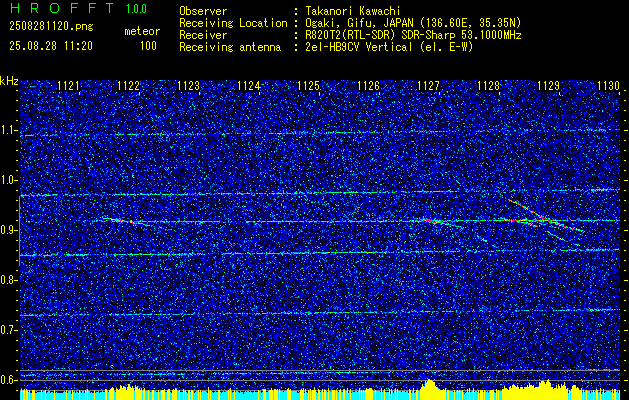Click the Ogaki, Gifu, JAPAN location text

point(413,23)
